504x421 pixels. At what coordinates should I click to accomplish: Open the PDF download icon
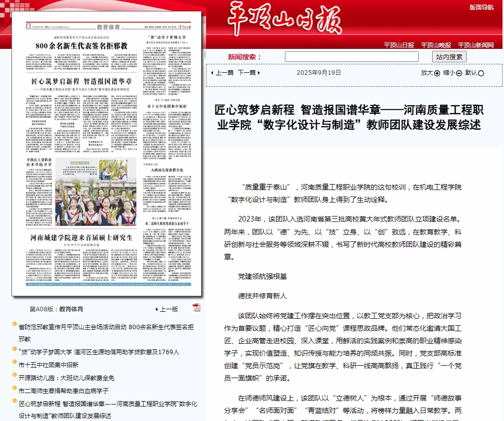click(x=197, y=307)
